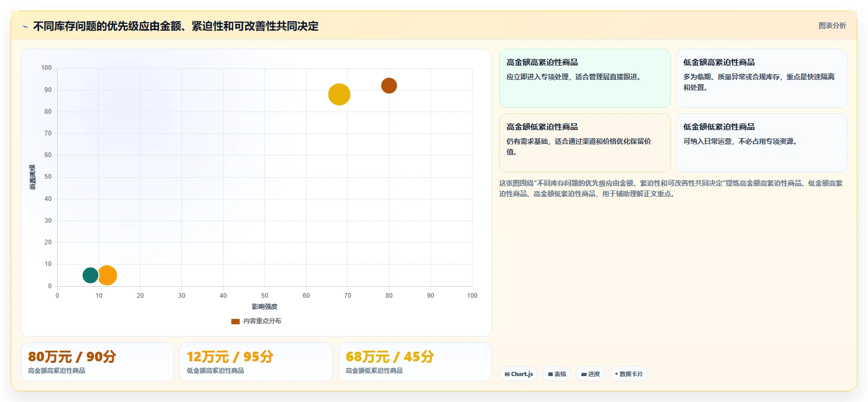Click the lightning icon before the title
Screen dimensions: 868x402
coord(25,26)
